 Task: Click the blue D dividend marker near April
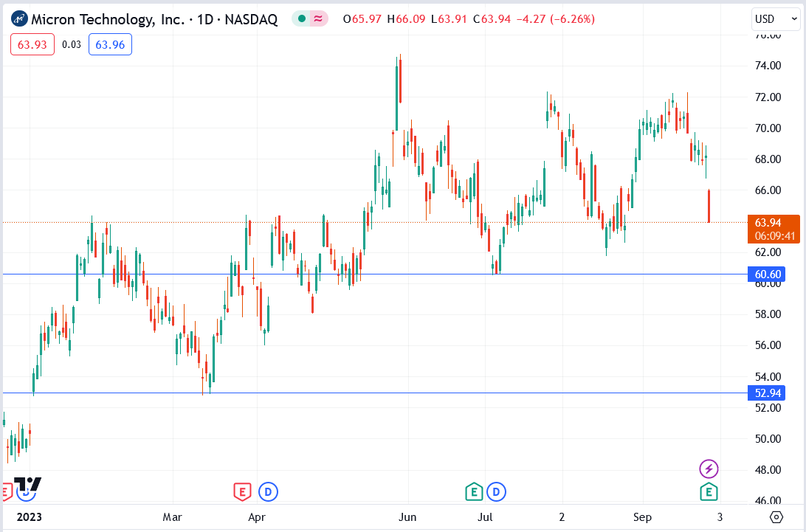[268, 492]
